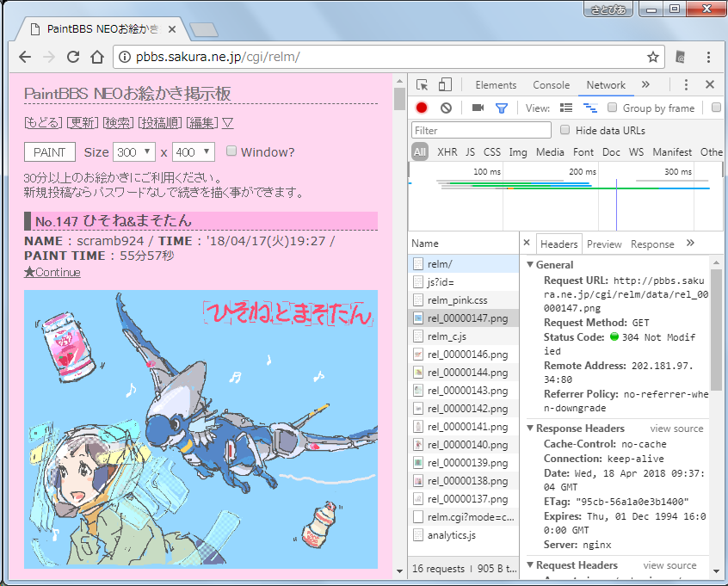Viewport: 728px width, 586px height.
Task: Click the page vertical scrollbar thumb
Action: (x=399, y=98)
